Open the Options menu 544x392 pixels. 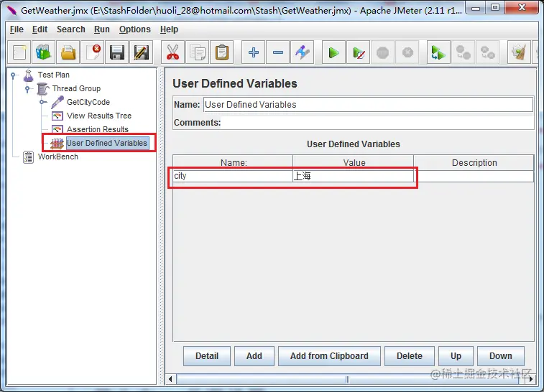(135, 29)
